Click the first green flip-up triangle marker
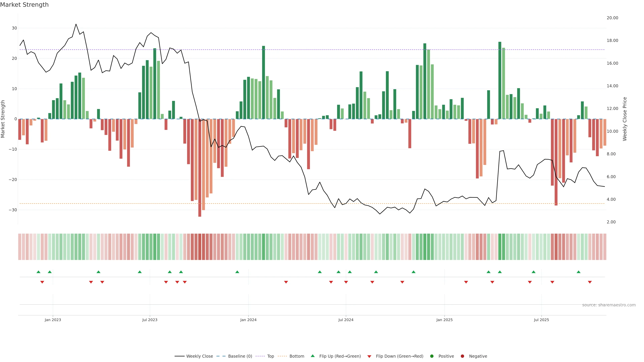The height and width of the screenshot is (362, 644). click(x=38, y=272)
